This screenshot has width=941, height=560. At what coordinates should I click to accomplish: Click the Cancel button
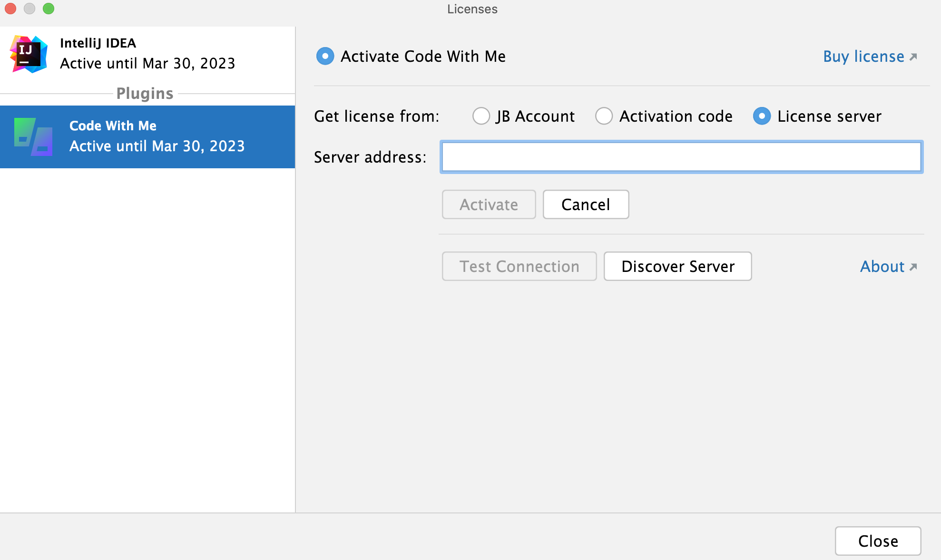tap(586, 205)
